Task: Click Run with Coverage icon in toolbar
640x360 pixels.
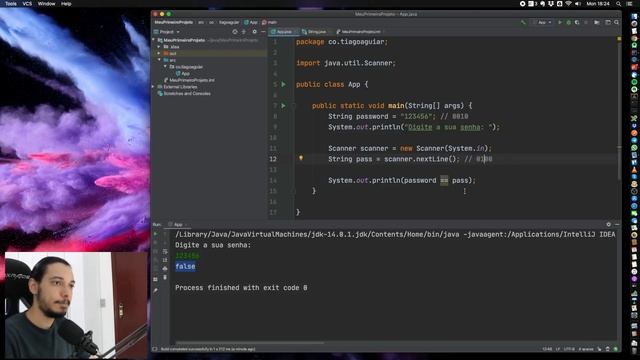Action: coord(577,22)
